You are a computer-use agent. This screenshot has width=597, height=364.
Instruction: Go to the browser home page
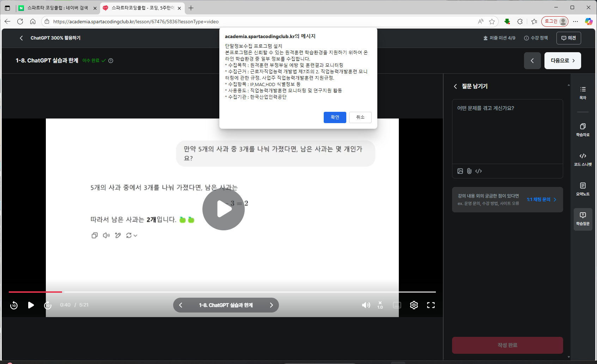pos(33,22)
